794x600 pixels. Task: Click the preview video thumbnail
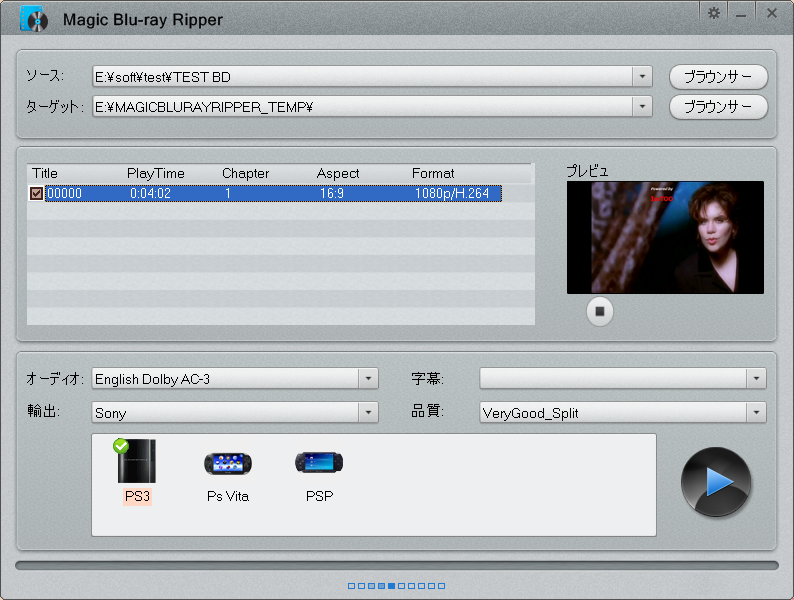tap(665, 237)
